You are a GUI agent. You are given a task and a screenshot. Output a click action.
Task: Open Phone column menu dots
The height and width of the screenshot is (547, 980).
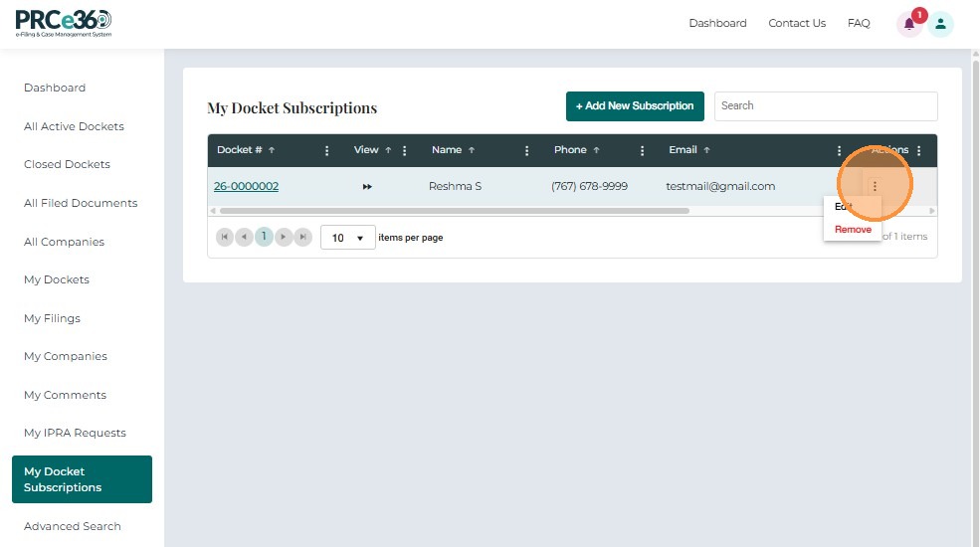[x=642, y=150]
